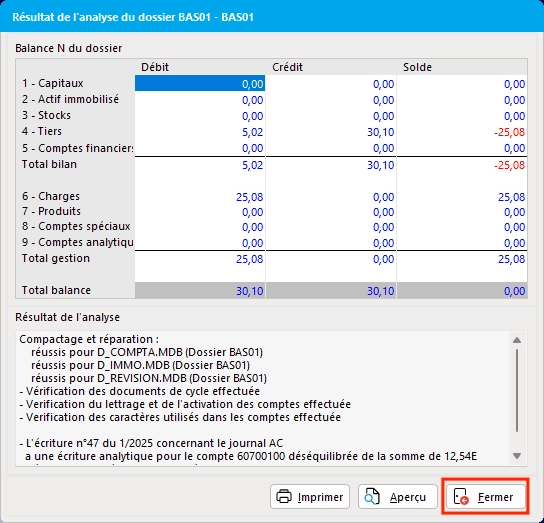Click the D_COMPTA.MDB result line
This screenshot has width=544, height=523.
coord(147,352)
